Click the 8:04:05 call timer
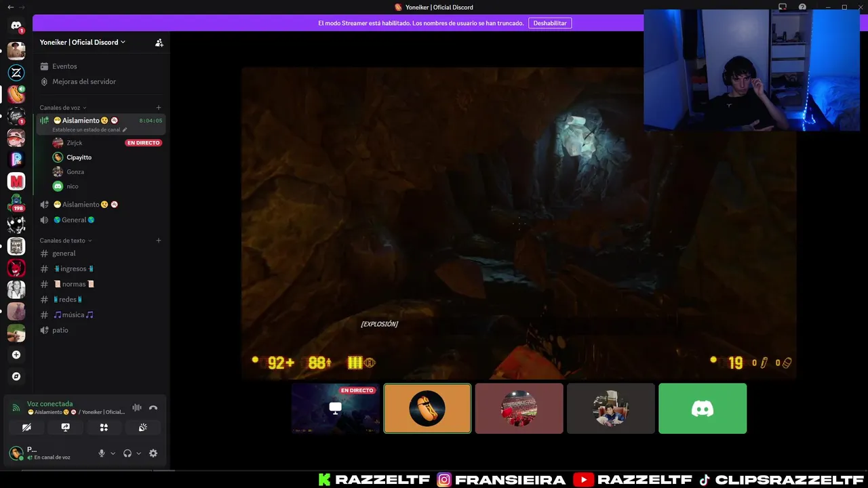The image size is (868, 488). (x=151, y=121)
